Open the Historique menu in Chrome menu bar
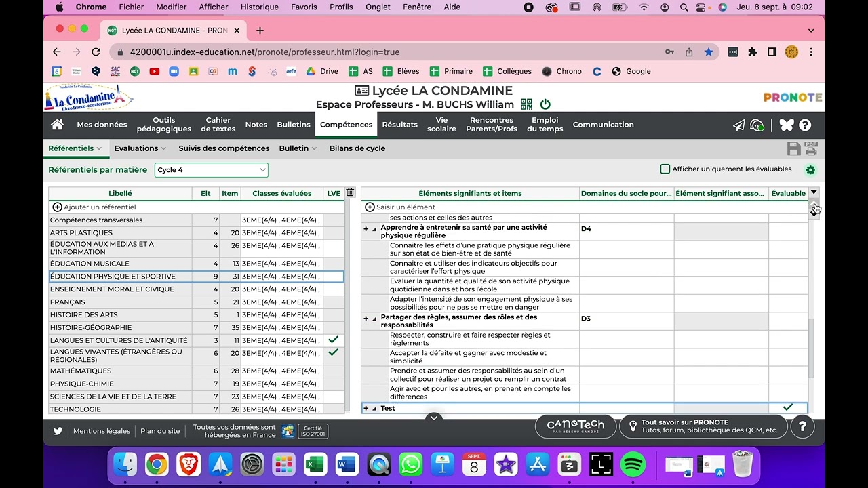 click(x=260, y=7)
